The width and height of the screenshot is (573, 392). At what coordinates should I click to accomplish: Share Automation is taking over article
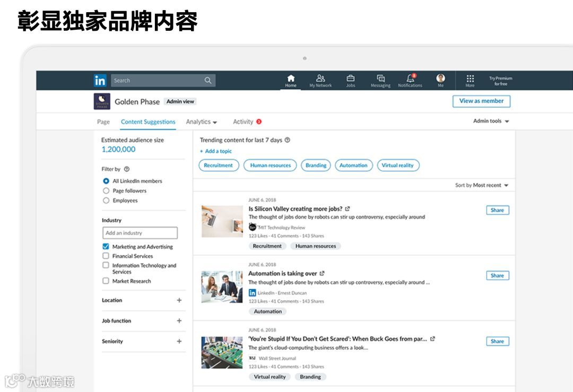[x=497, y=275]
